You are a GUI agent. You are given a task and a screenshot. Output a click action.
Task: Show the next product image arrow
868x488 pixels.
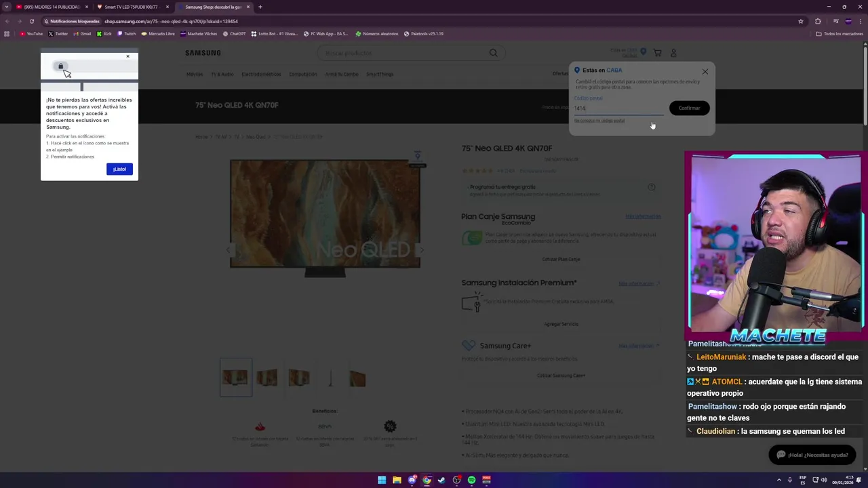[x=421, y=249]
